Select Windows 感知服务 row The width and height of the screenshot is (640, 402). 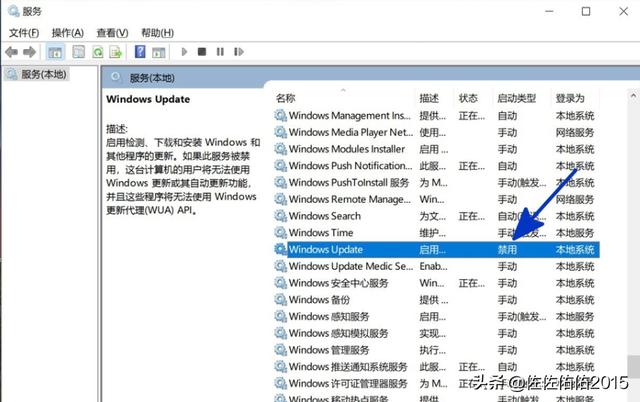tap(436, 316)
